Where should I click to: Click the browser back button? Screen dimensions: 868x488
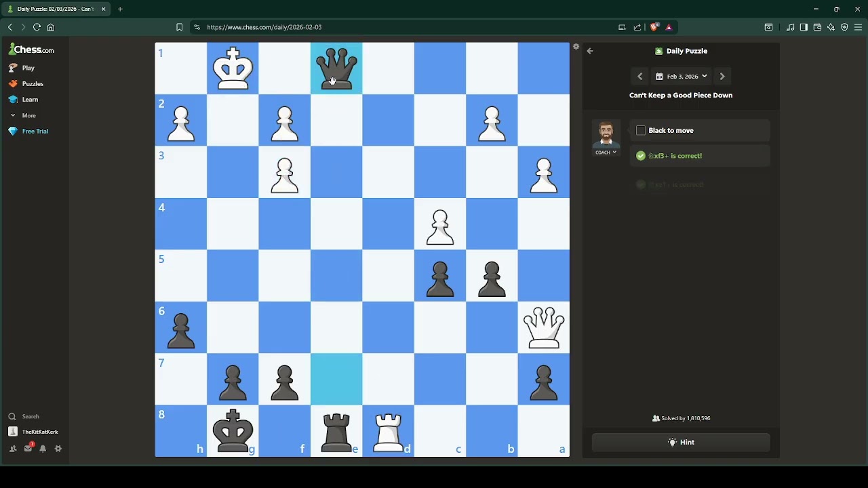(x=9, y=27)
